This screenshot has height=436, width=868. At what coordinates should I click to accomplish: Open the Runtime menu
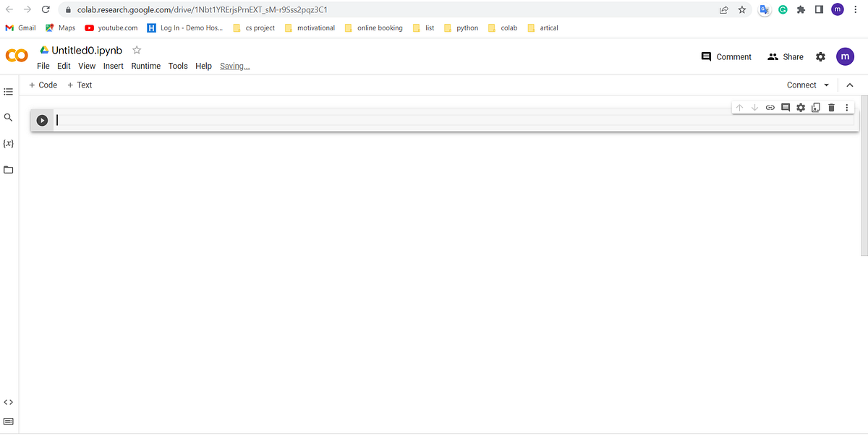[145, 66]
